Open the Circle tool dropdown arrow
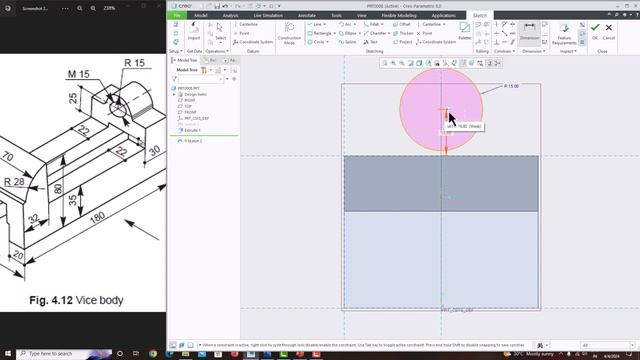 click(327, 42)
